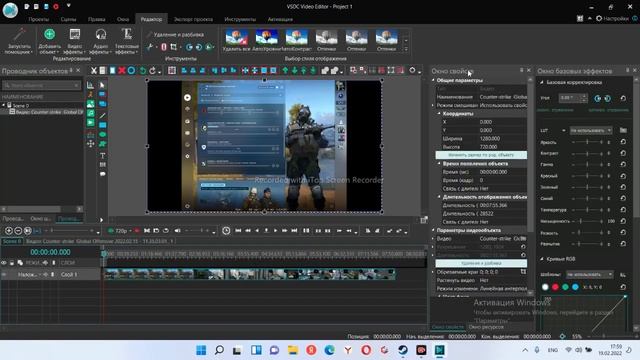Zoom out the timeline with minus icon

tap(18, 231)
